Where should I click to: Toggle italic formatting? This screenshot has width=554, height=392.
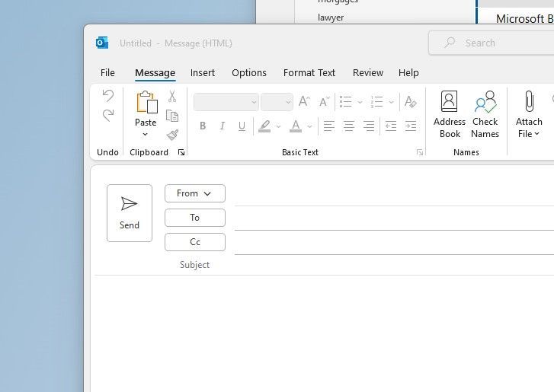[223, 126]
